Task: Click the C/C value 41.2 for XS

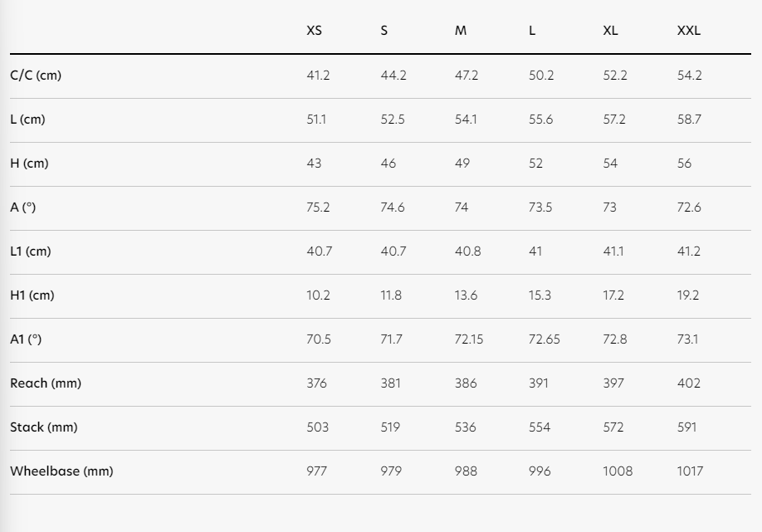Action: pos(318,76)
